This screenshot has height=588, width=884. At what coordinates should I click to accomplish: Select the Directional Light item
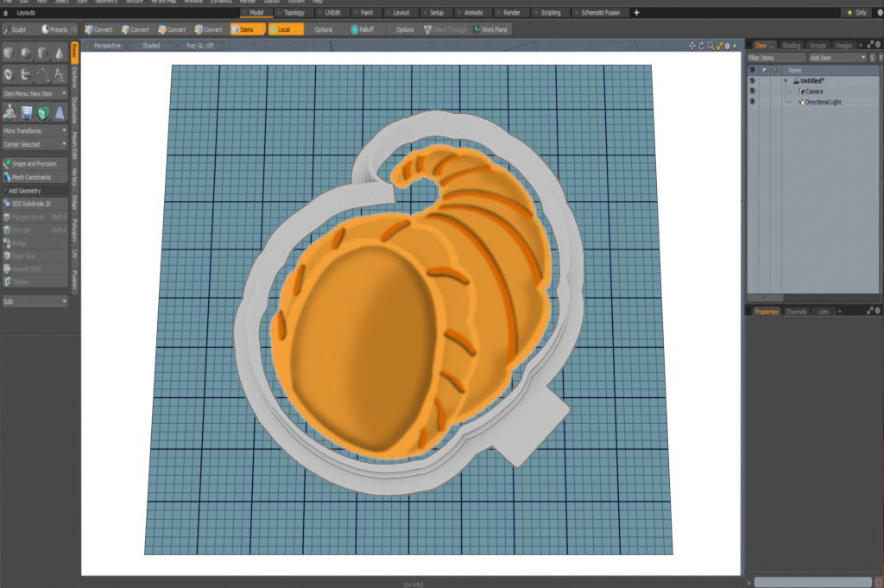tap(823, 102)
